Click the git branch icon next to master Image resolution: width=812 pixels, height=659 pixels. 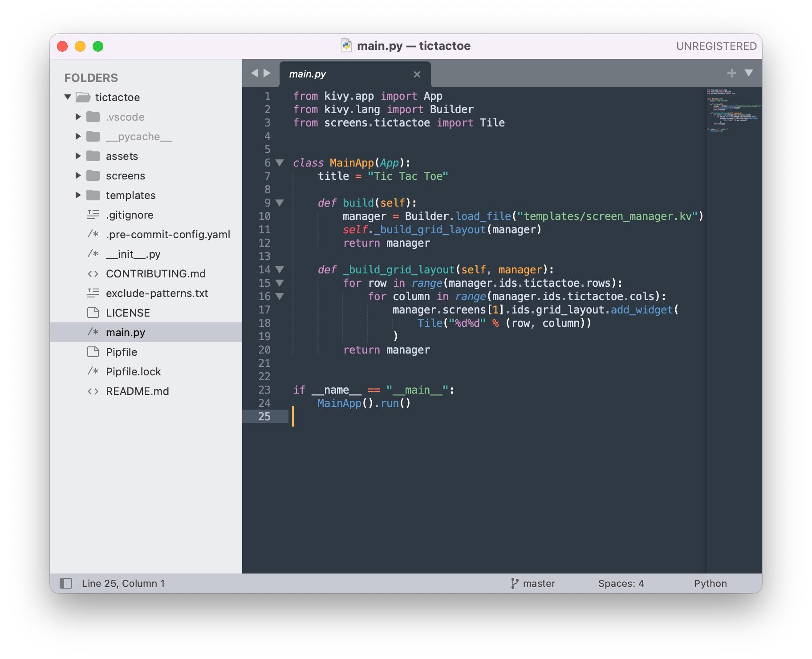coord(515,583)
